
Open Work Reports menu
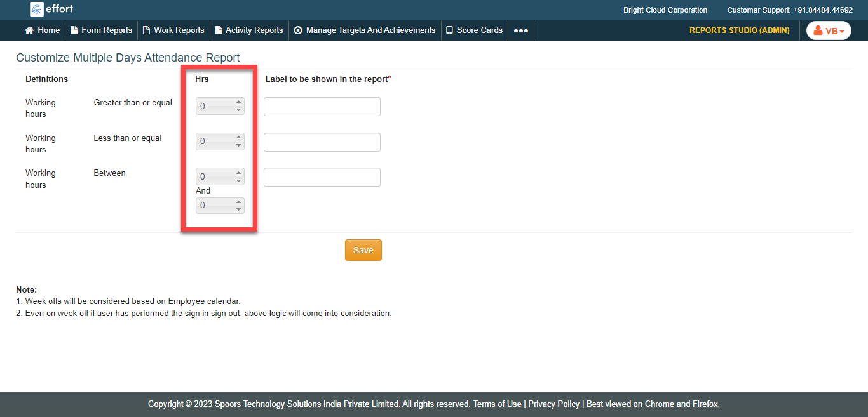(173, 30)
